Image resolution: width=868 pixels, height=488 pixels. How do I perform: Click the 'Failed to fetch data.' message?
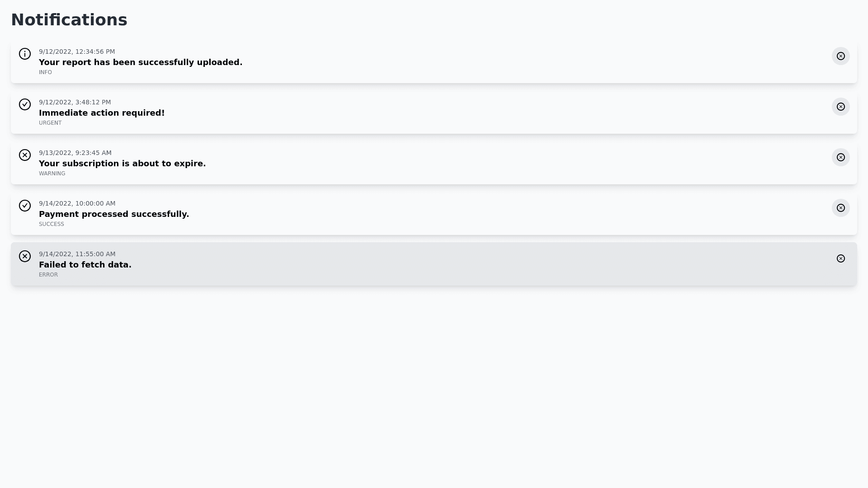pos(85,265)
